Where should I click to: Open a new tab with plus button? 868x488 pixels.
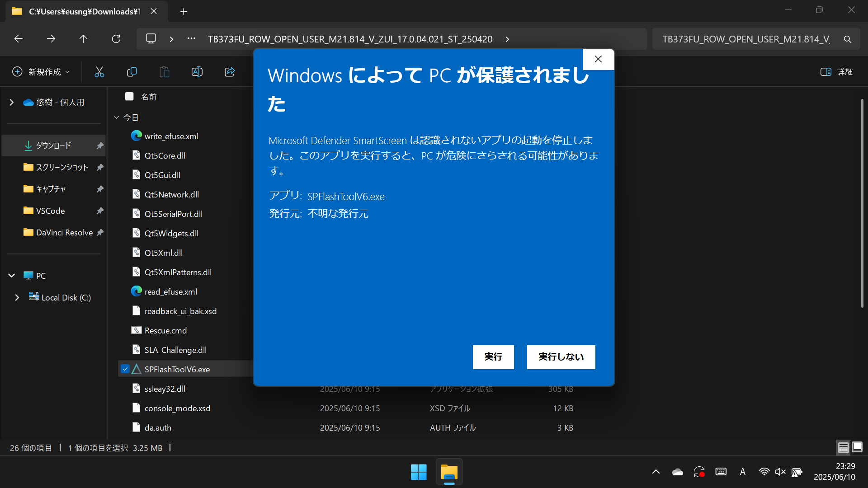pos(184,12)
